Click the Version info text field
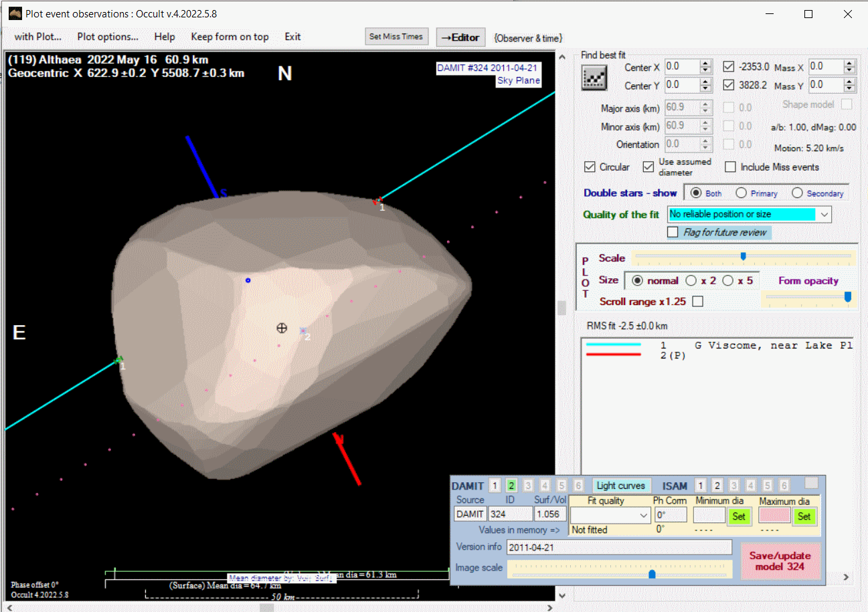Screen dimensions: 868x612 pyautogui.click(x=619, y=547)
